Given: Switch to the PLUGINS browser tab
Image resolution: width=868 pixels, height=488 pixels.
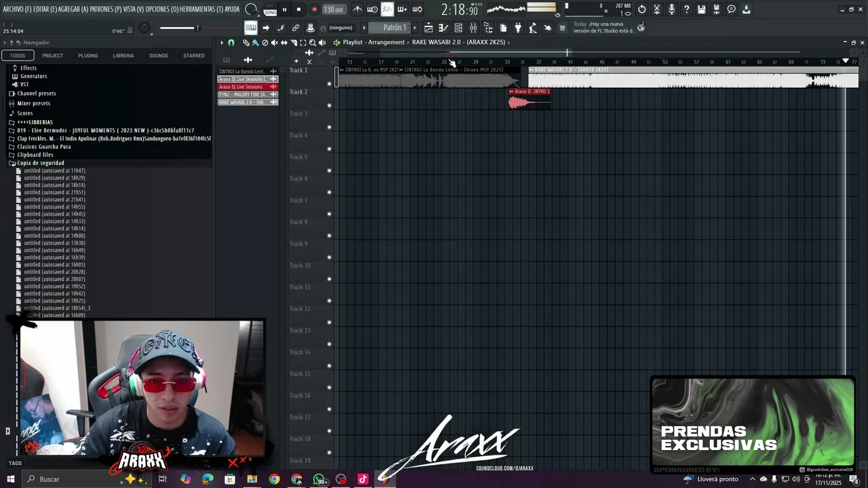Looking at the screenshot, I should coord(87,56).
